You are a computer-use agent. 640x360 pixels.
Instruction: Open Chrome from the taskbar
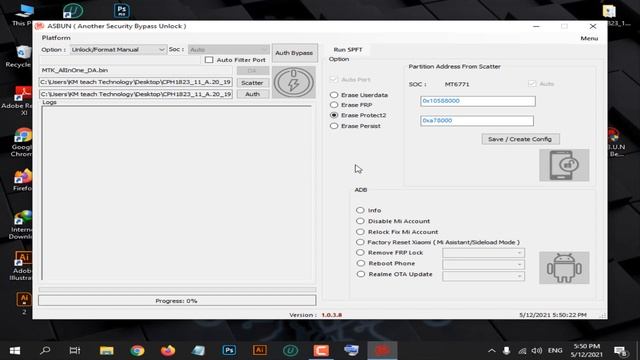[138, 351]
